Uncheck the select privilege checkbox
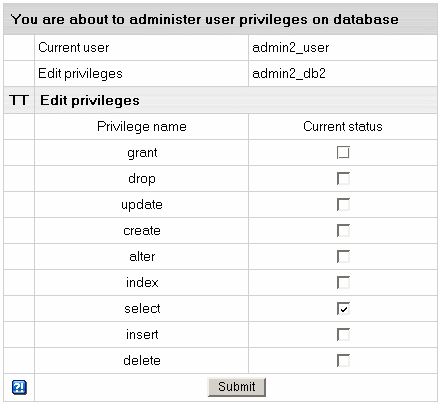 343,308
